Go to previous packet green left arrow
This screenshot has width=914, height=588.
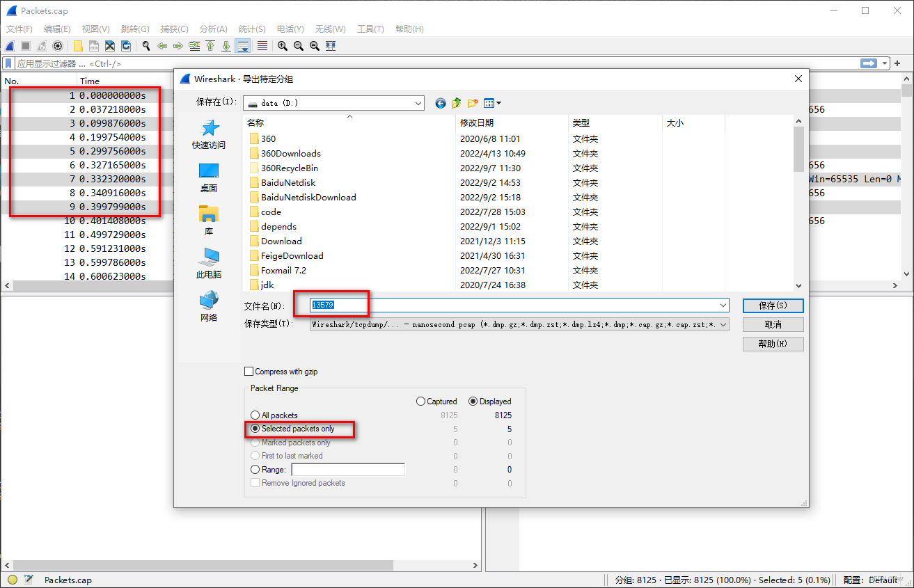pyautogui.click(x=162, y=46)
